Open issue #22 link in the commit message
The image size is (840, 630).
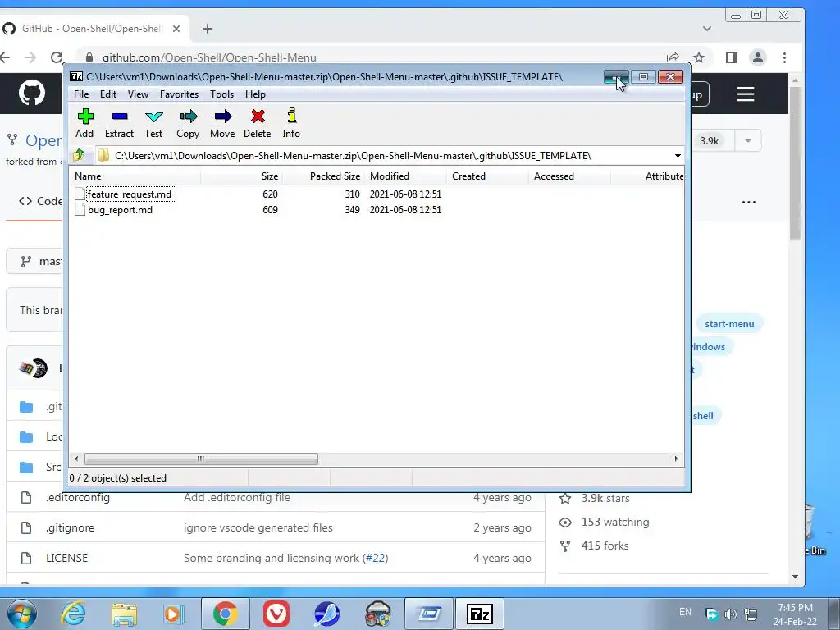point(376,558)
